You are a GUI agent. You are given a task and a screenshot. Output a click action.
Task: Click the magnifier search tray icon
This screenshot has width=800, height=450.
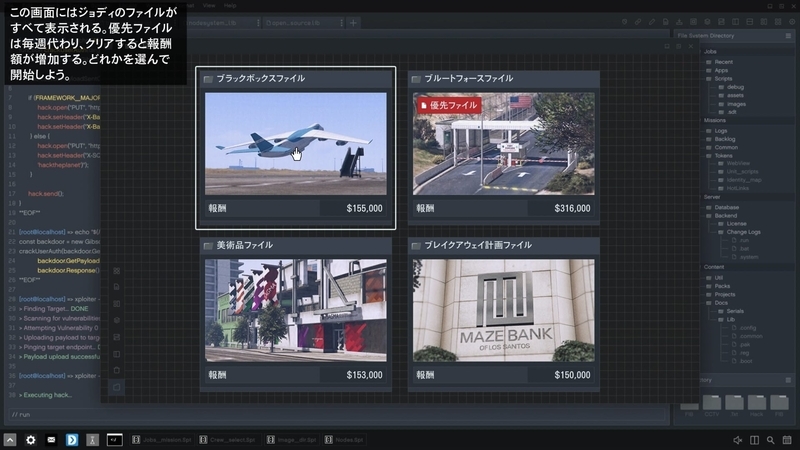click(x=770, y=440)
